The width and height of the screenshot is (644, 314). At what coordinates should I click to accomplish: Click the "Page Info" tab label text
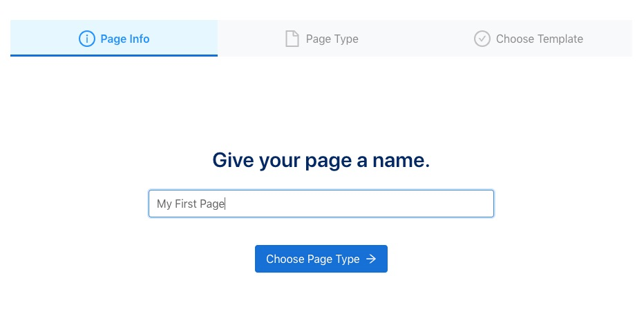[125, 39]
